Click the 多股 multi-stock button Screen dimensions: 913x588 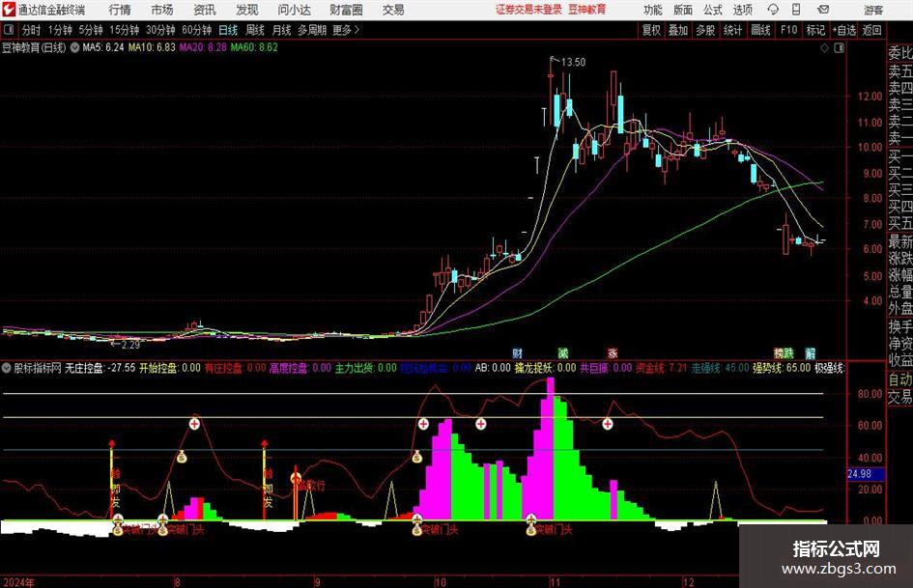point(705,30)
